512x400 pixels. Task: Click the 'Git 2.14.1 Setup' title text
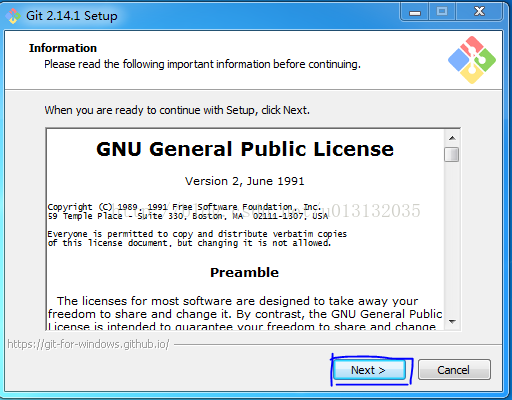(x=72, y=16)
